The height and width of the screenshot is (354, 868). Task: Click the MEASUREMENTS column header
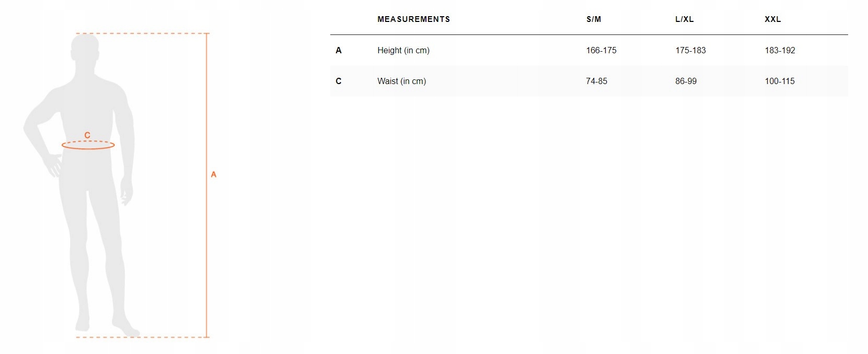click(x=413, y=19)
